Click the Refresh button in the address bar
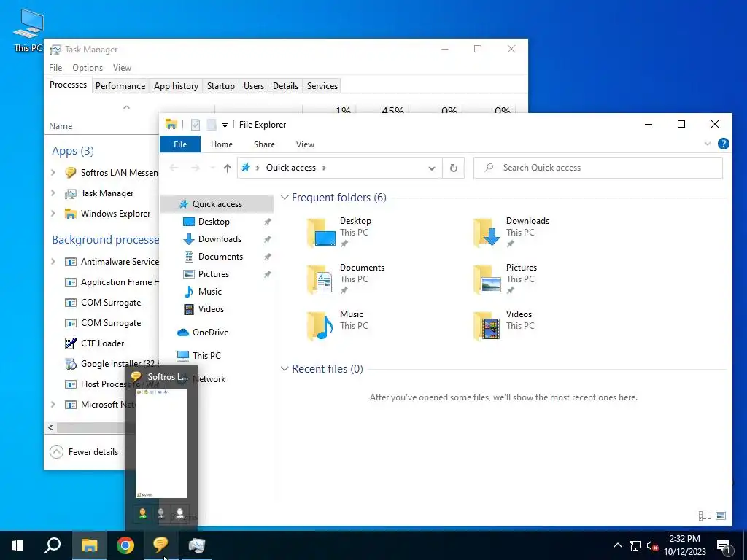Screen dimensions: 747x560 pyautogui.click(x=454, y=168)
